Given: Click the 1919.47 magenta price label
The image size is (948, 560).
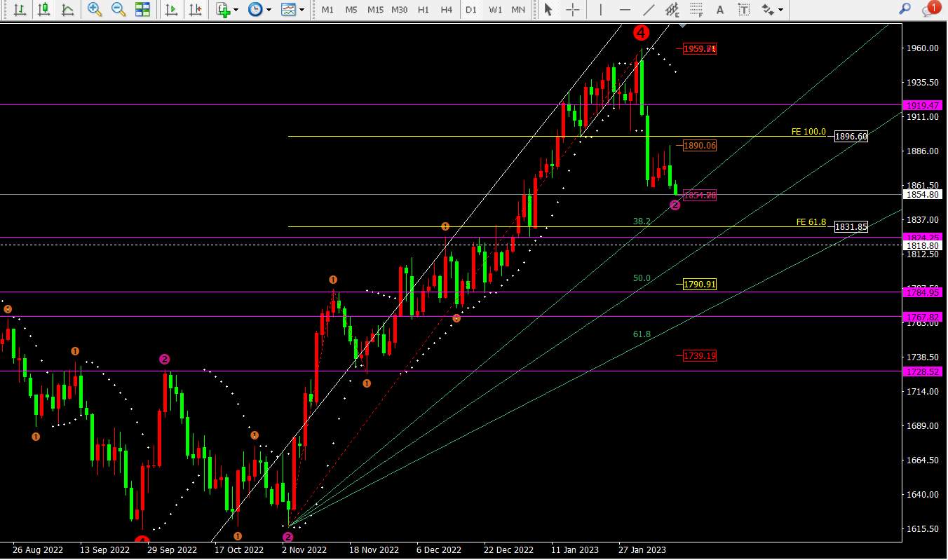Looking at the screenshot, I should pos(922,105).
